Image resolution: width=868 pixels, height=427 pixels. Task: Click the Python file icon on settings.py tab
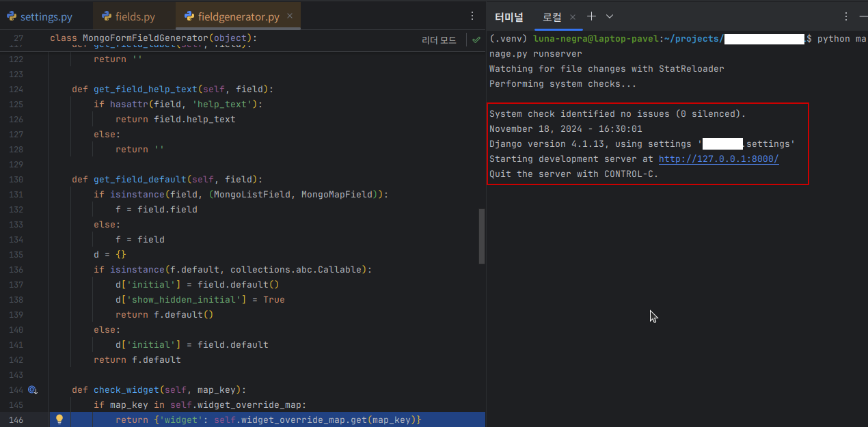click(x=12, y=16)
